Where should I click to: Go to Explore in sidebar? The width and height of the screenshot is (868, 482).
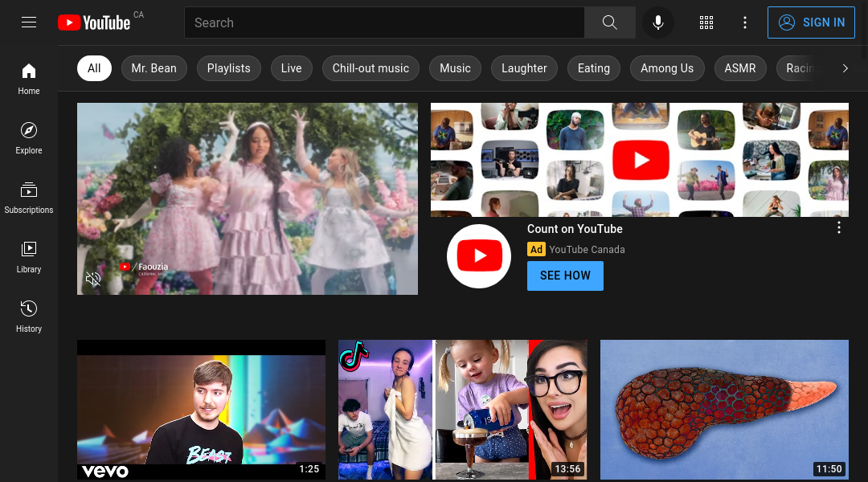29,137
